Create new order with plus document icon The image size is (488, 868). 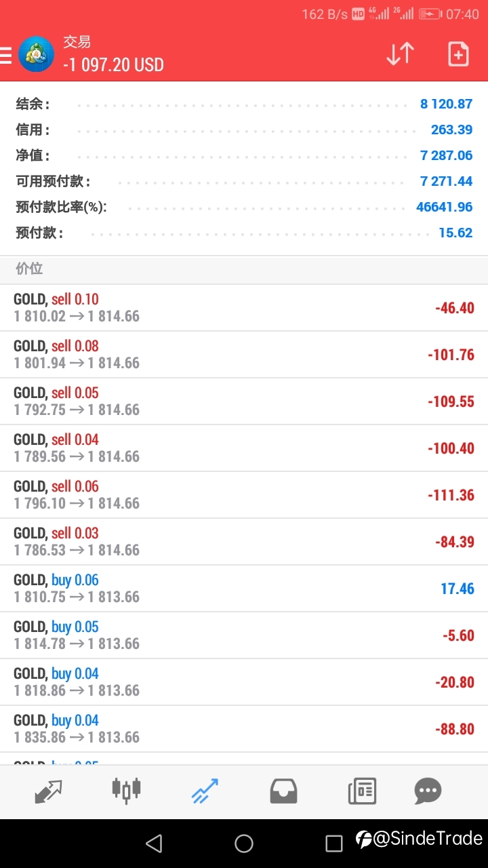tap(458, 54)
